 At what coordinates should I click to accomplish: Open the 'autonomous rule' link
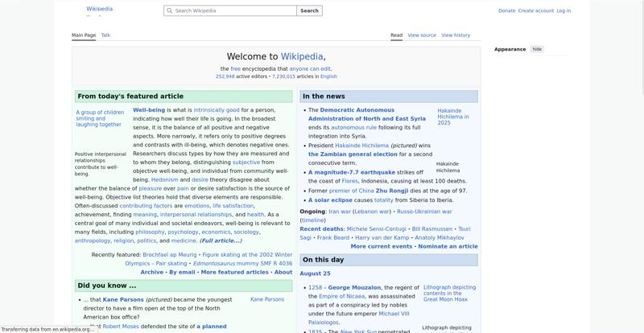(353, 128)
